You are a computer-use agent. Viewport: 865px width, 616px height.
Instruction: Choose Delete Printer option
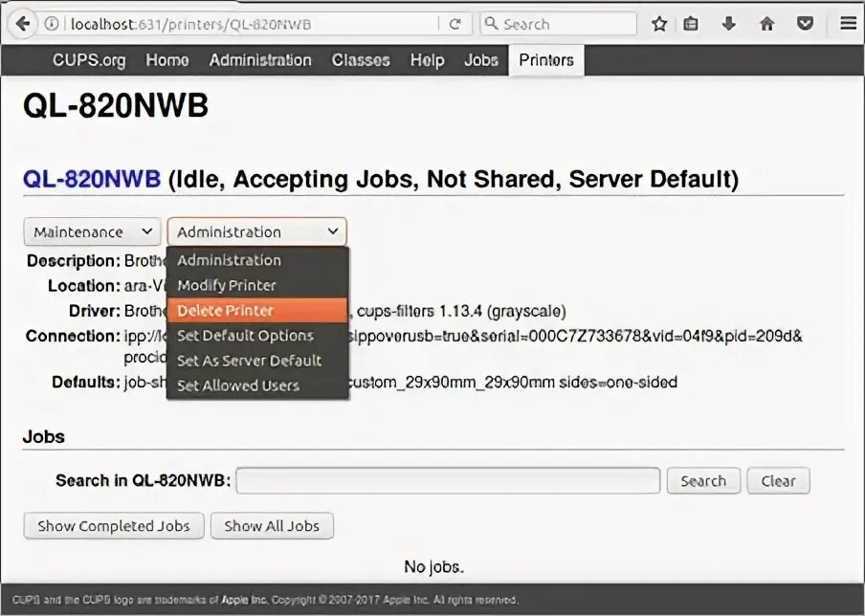[257, 311]
